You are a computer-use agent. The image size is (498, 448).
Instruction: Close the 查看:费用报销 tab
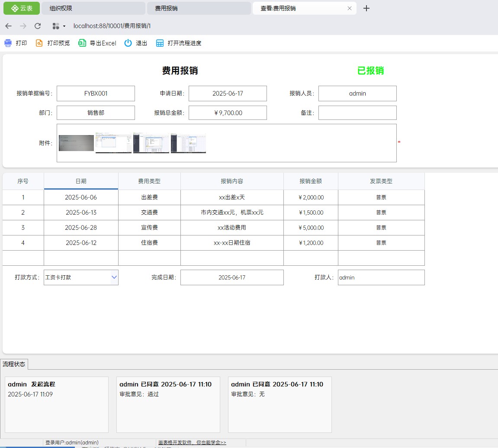point(349,8)
